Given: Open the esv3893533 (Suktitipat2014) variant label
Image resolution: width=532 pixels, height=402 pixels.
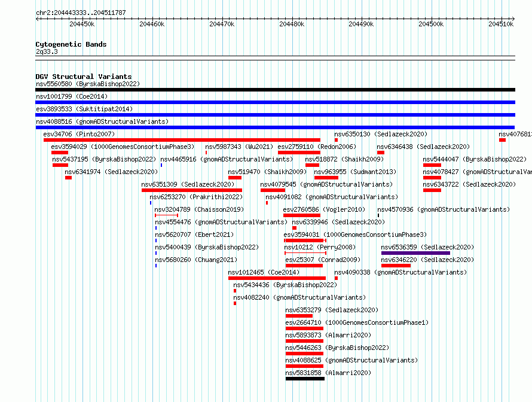Looking at the screenshot, I should tap(84, 109).
